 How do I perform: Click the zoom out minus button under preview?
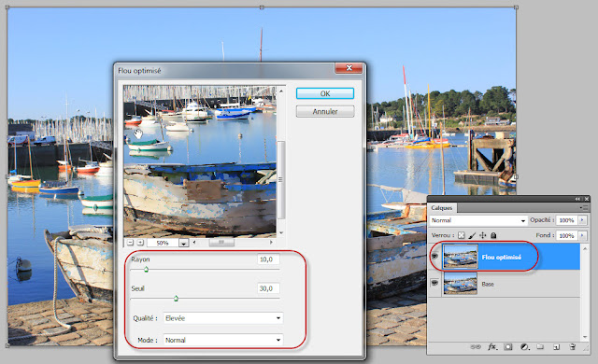tap(130, 243)
